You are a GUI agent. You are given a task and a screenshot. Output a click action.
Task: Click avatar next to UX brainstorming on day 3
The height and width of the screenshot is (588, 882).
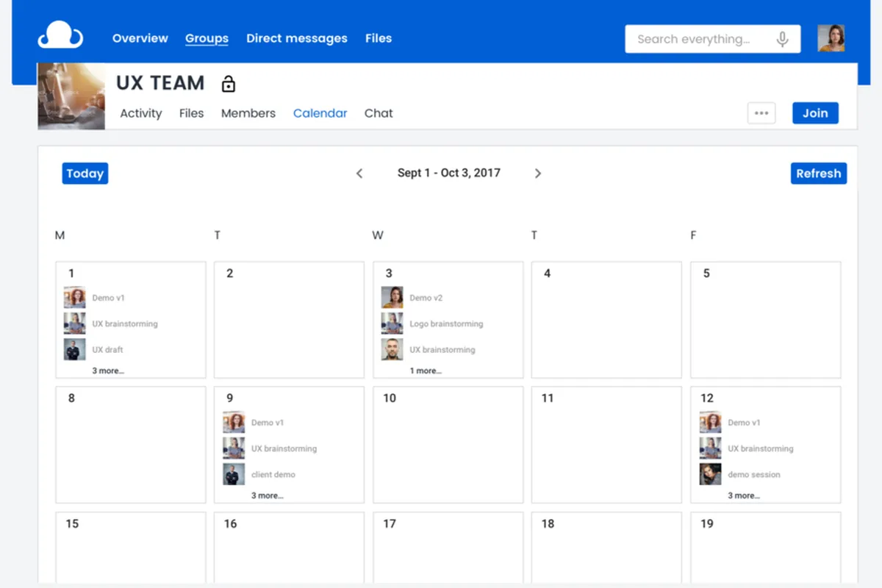click(392, 349)
